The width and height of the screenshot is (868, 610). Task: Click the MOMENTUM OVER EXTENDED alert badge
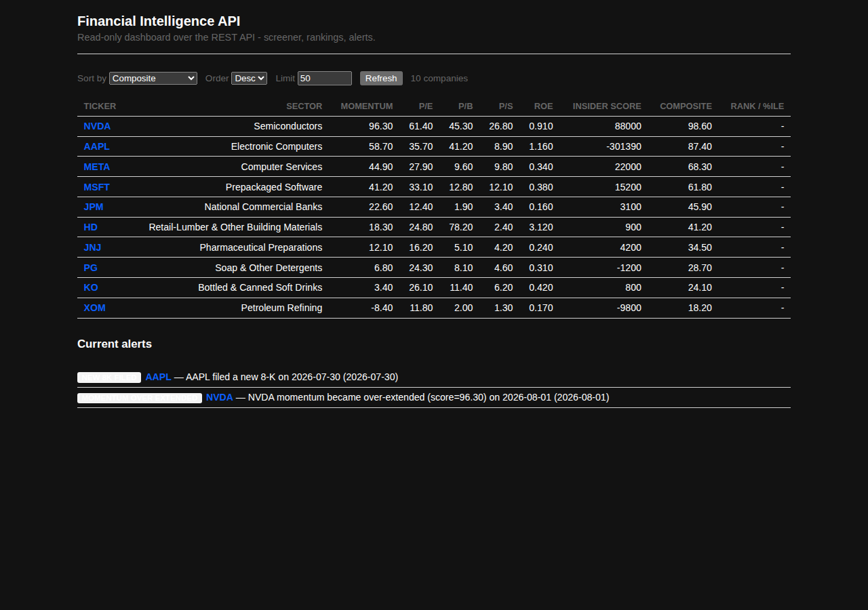tap(140, 398)
